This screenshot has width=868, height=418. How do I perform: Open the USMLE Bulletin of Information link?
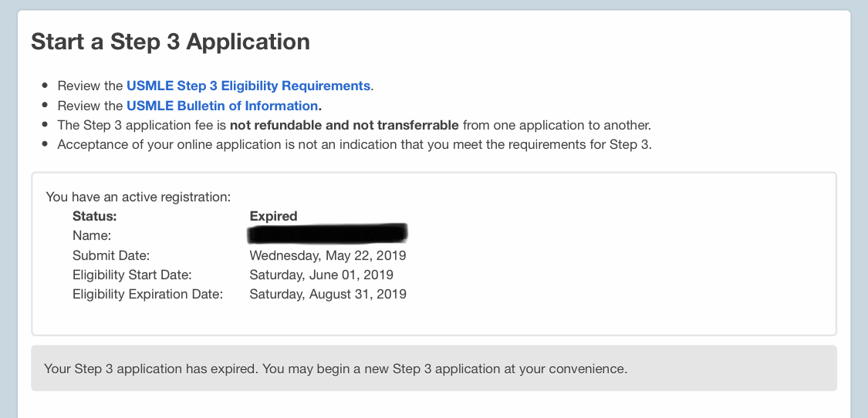click(x=222, y=106)
